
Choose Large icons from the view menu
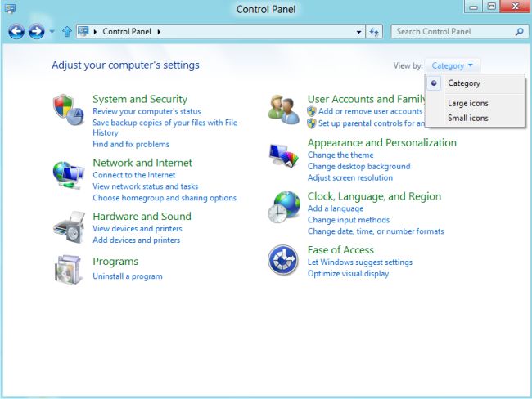point(468,103)
